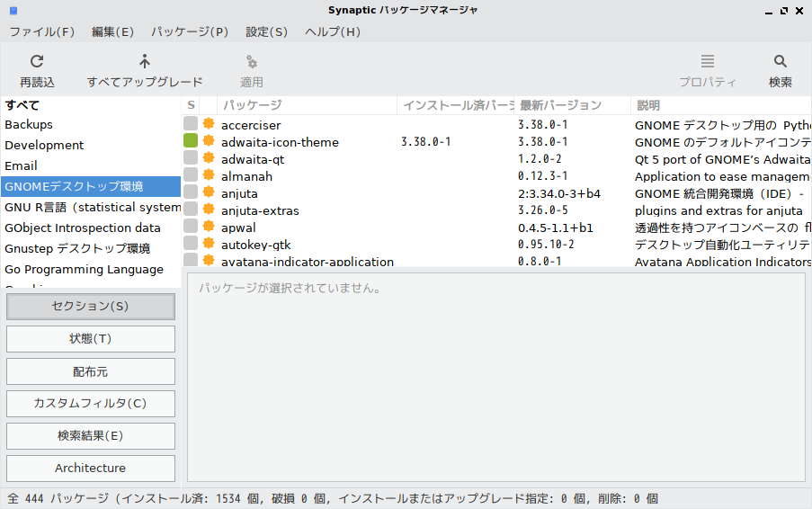Sort by the S status column header
This screenshot has height=509, width=812.
click(191, 105)
